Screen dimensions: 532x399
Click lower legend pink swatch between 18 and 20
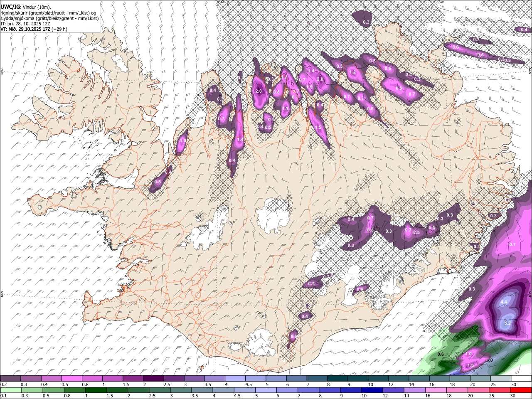[x=458, y=390]
